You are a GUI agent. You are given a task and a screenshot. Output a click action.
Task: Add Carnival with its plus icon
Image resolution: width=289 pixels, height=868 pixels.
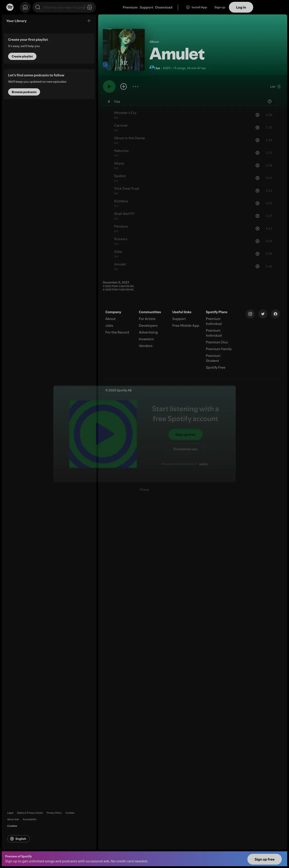tap(257, 128)
